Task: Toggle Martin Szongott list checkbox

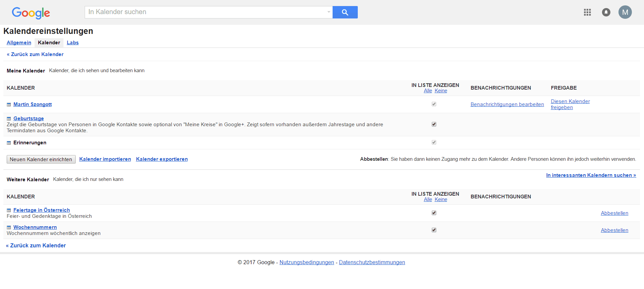Action: click(x=434, y=104)
